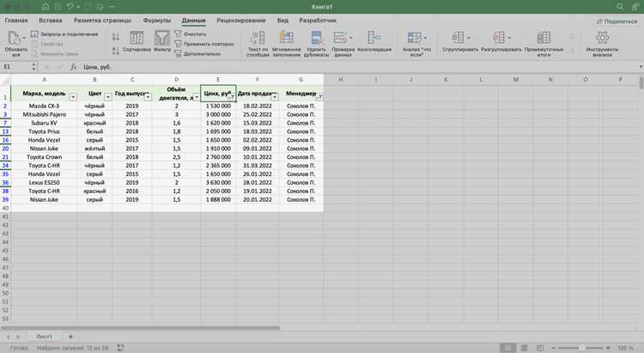644x353 pixels.
Task: Click Clear filter (Очистить)
Action: pyautogui.click(x=190, y=34)
